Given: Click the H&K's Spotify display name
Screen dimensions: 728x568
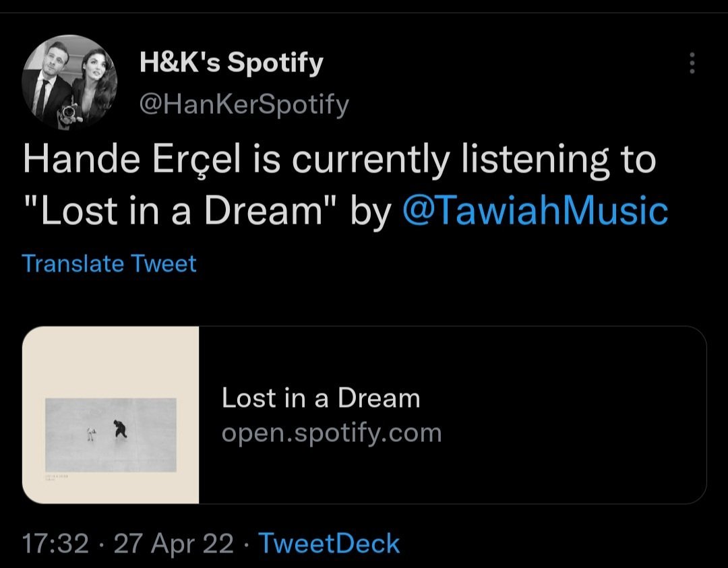Looking at the screenshot, I should [x=231, y=64].
